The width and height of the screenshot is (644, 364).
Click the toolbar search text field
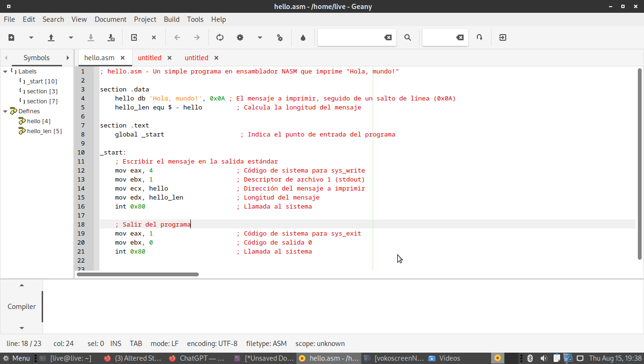coord(349,37)
